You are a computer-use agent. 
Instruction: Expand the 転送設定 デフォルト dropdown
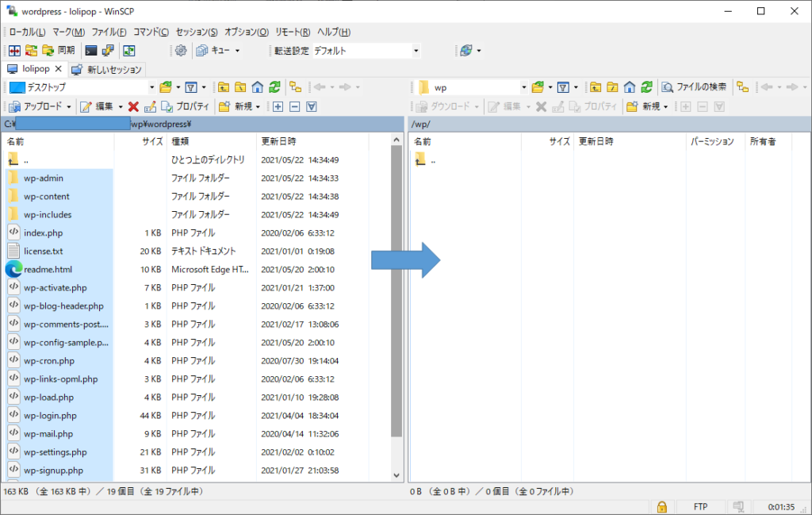click(416, 51)
